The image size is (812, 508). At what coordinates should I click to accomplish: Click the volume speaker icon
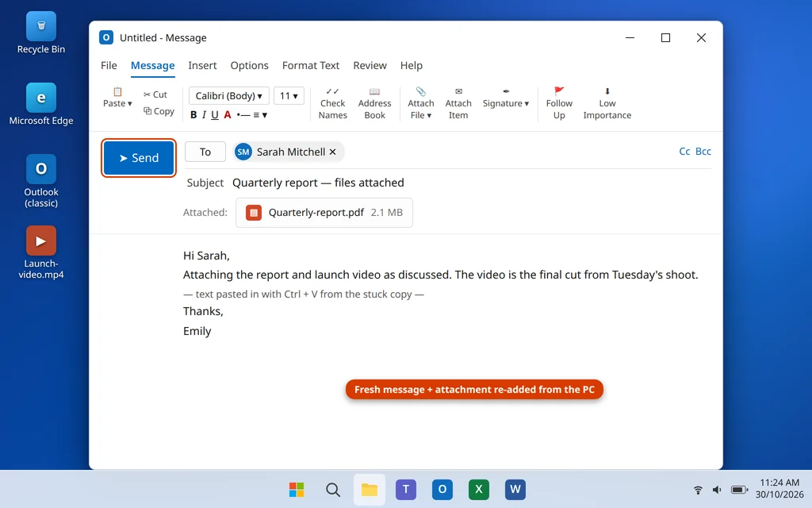pos(717,489)
